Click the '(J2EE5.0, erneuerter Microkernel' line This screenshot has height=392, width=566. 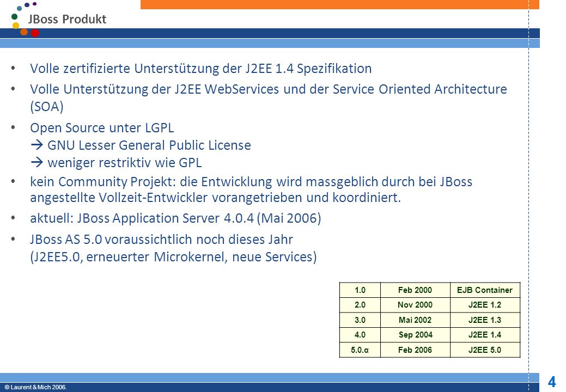coord(173,257)
